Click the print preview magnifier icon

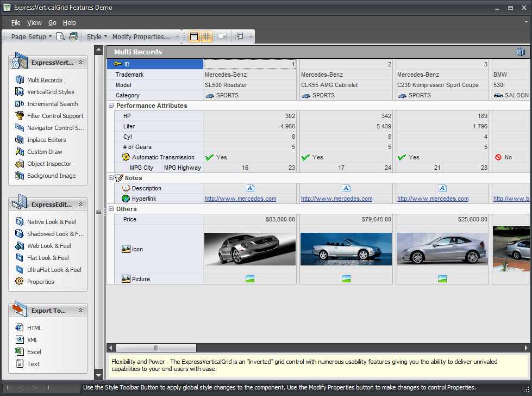[61, 36]
